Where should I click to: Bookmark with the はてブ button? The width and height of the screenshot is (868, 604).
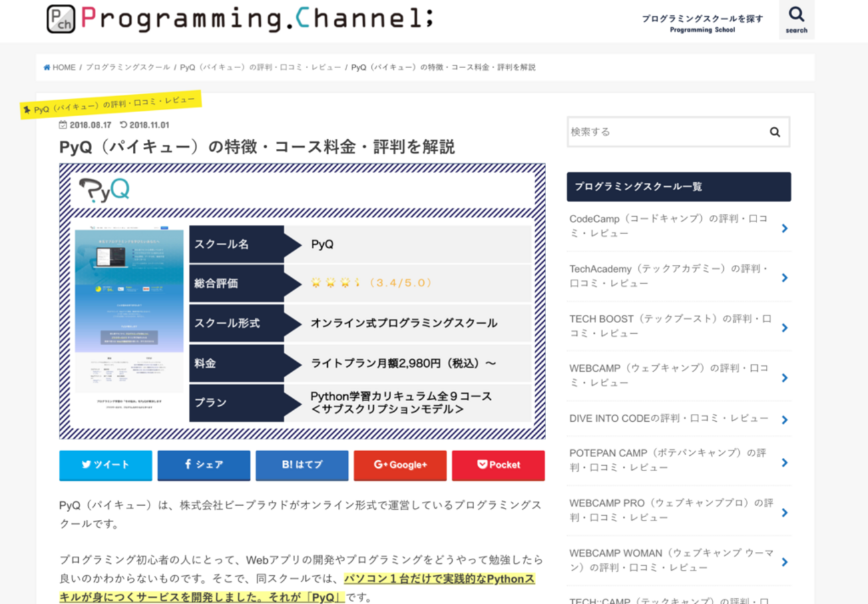click(302, 465)
